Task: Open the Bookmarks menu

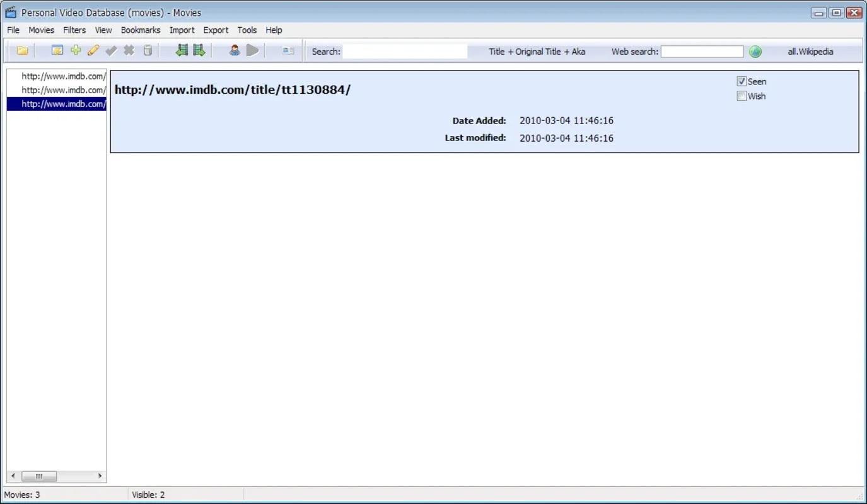Action: (141, 30)
